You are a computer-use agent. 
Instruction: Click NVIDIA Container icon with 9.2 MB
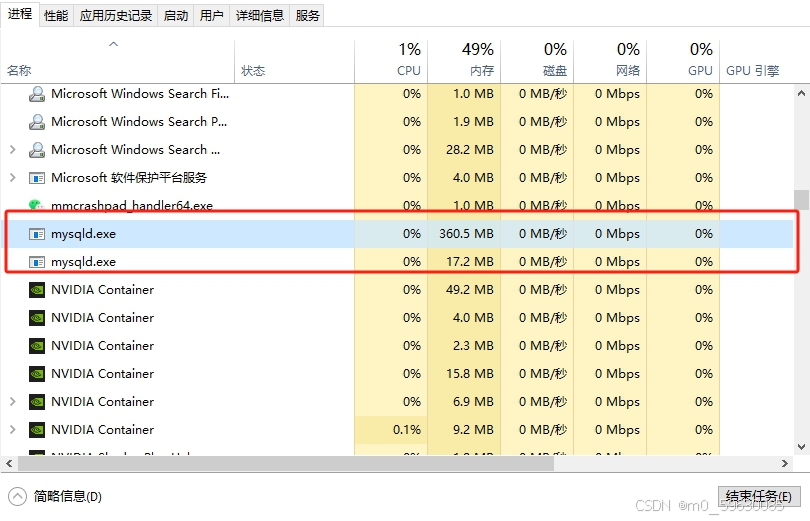[x=37, y=430]
